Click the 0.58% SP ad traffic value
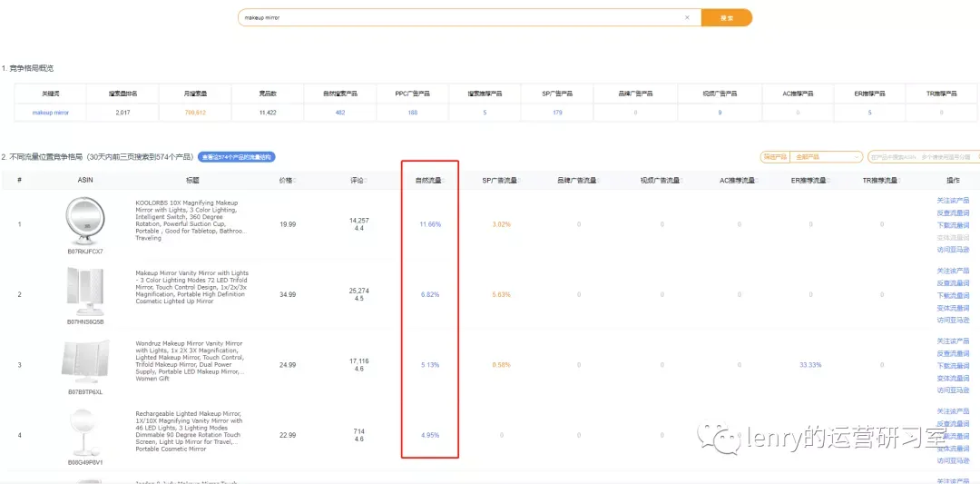980x484 pixels. click(501, 364)
